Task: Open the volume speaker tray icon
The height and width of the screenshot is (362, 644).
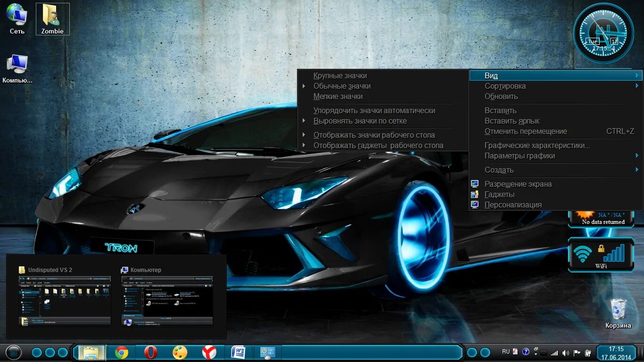Action: coord(565,353)
